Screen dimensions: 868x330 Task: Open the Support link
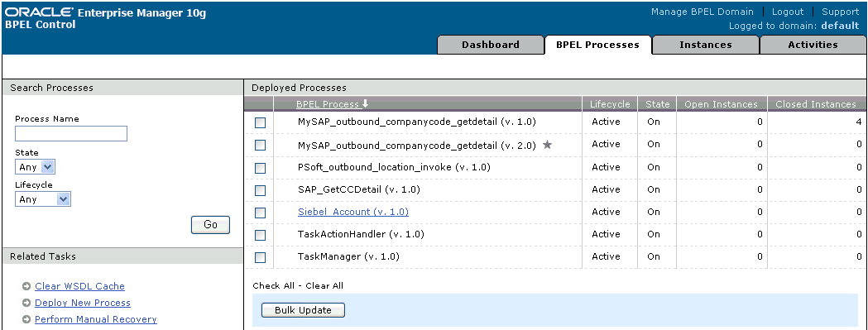pyautogui.click(x=840, y=12)
